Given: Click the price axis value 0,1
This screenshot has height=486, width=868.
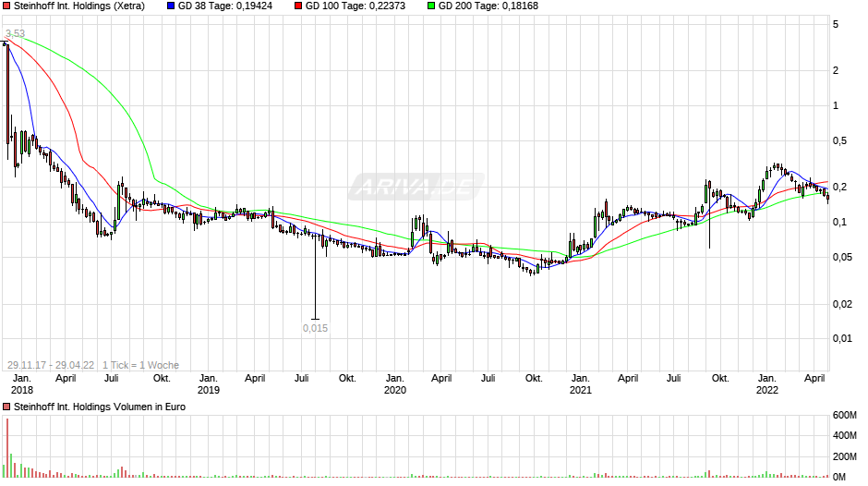Looking at the screenshot, I should tap(839, 223).
